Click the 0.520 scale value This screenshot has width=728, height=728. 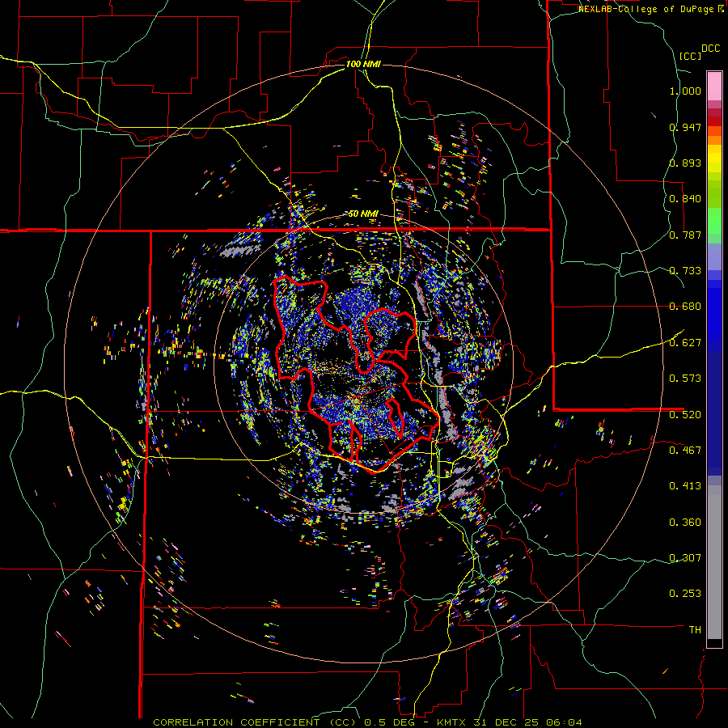point(685,414)
